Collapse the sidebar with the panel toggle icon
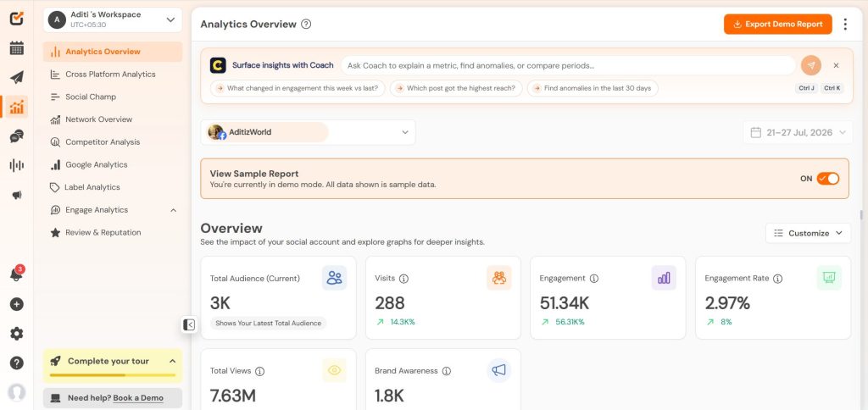The image size is (868, 410). [x=189, y=324]
